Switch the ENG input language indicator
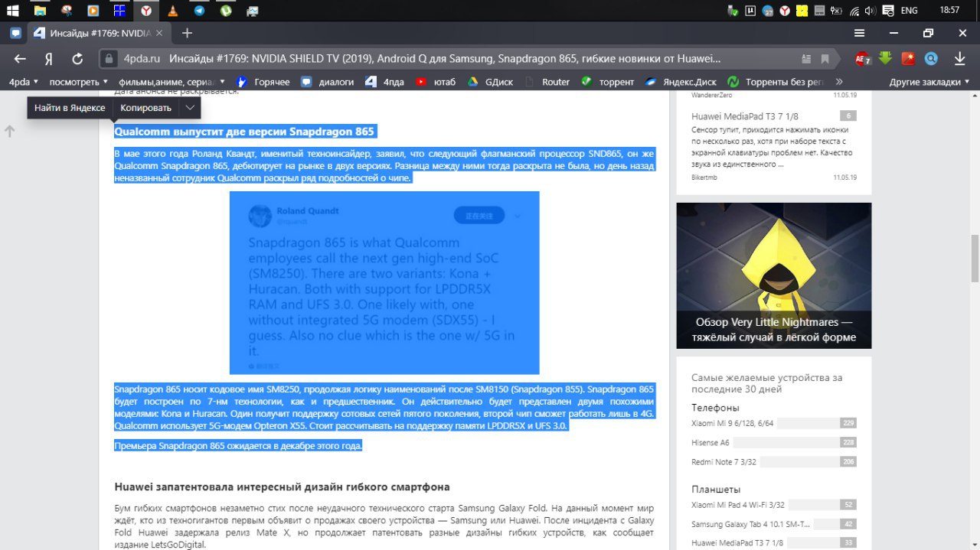The image size is (980, 550). [909, 11]
